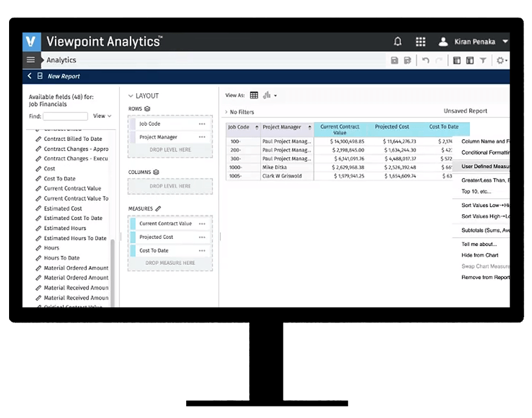Select Hours To Date field
This screenshot has height=418, width=532.
[62, 258]
